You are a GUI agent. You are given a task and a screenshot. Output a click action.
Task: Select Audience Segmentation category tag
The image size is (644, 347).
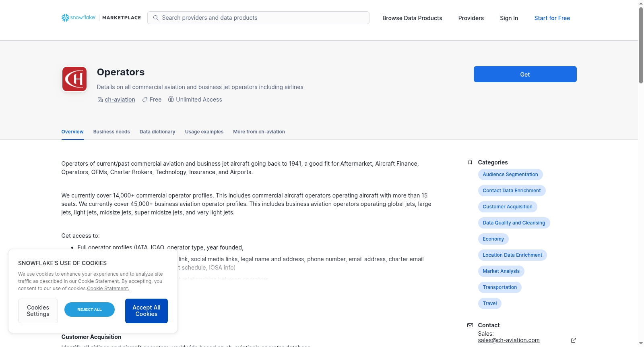[510, 175]
